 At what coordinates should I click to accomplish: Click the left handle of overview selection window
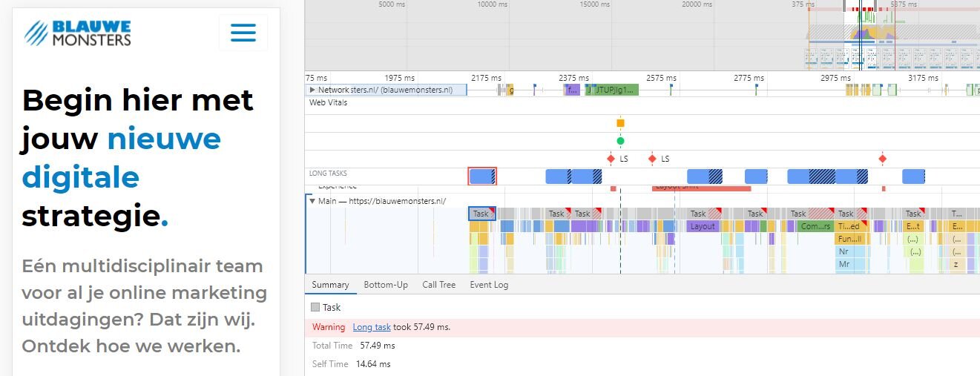tap(845, 6)
